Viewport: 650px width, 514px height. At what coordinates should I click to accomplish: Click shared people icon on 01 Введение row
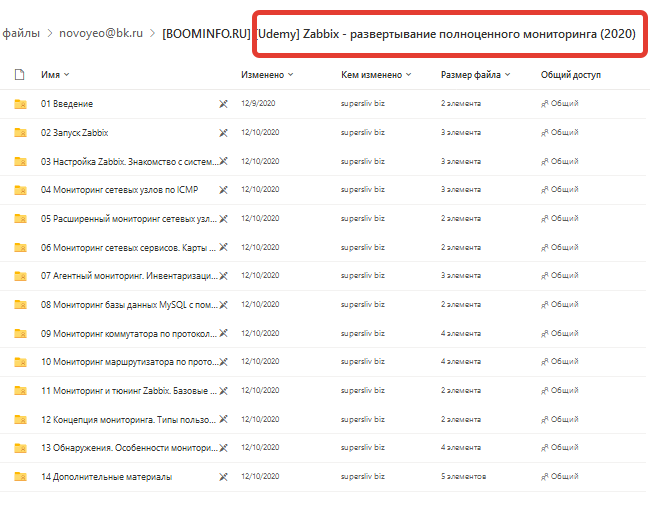[x=545, y=104]
